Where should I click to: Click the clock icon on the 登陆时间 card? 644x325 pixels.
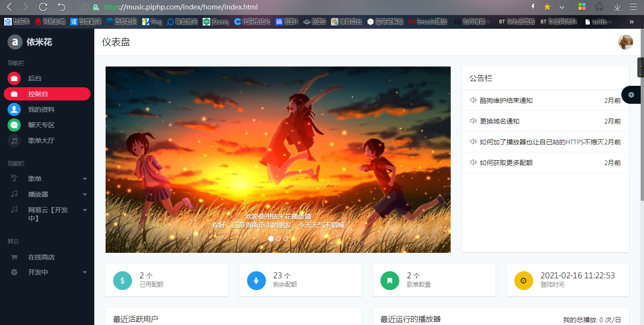click(x=523, y=280)
